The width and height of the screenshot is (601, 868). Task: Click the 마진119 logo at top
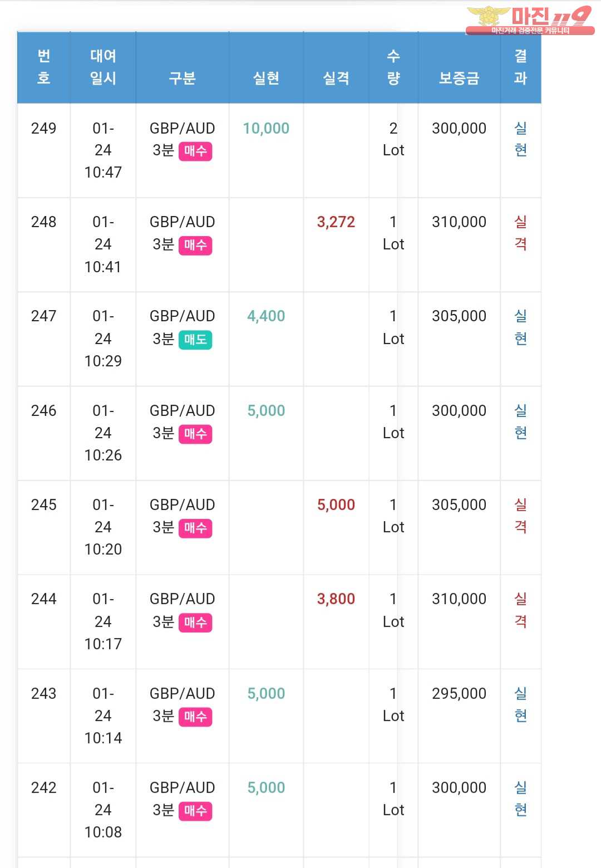coord(530,20)
